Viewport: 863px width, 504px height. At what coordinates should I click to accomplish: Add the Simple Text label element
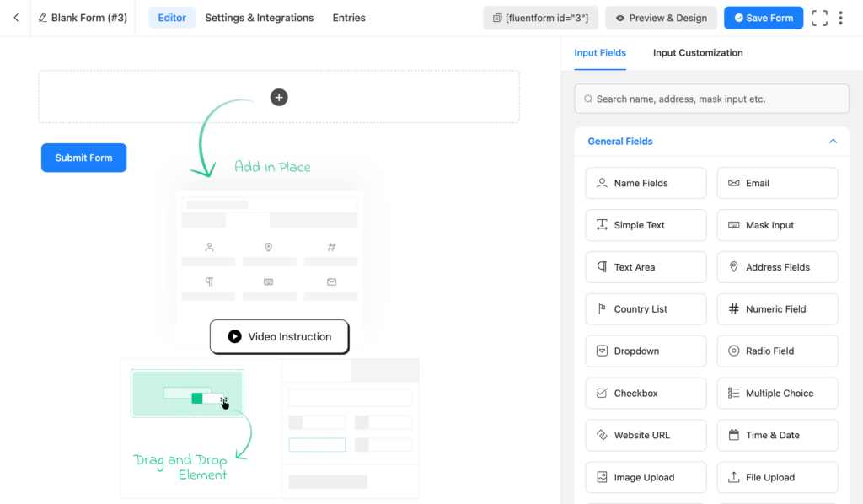pyautogui.click(x=640, y=224)
